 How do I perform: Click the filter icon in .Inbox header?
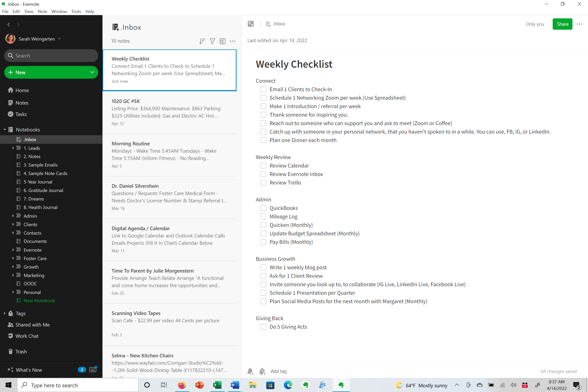[x=212, y=41]
